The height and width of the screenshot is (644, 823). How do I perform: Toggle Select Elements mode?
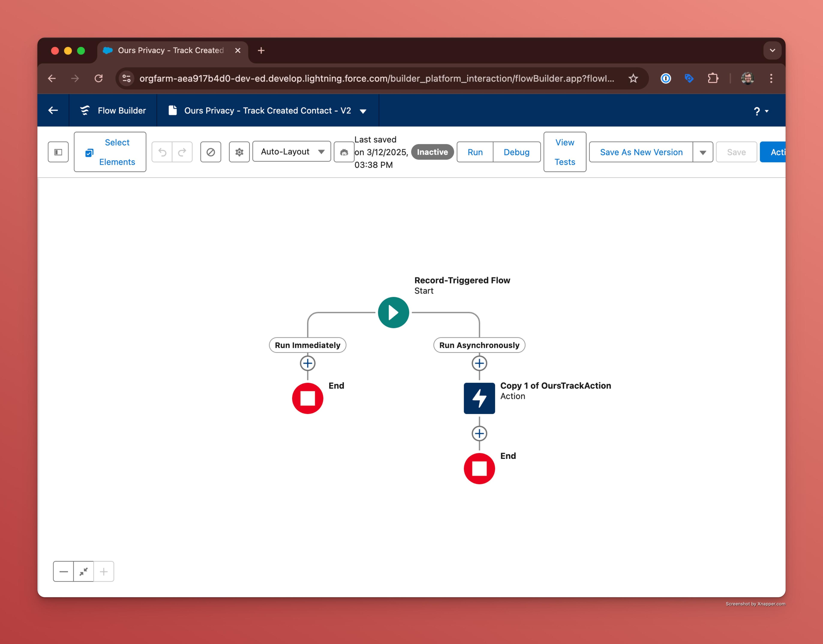tap(110, 152)
